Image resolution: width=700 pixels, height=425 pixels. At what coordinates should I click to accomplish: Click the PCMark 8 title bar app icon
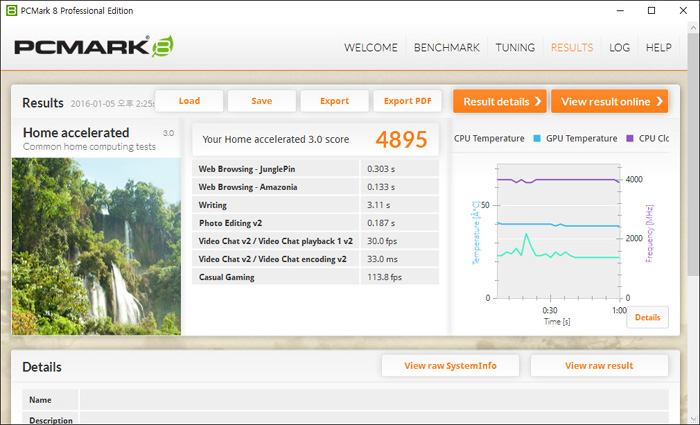pos(11,11)
